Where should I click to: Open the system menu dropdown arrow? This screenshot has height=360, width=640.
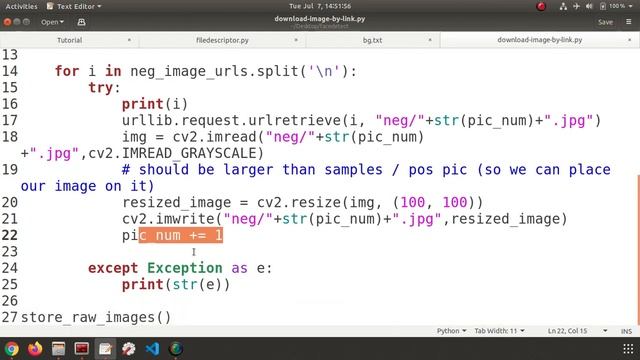[631, 6]
